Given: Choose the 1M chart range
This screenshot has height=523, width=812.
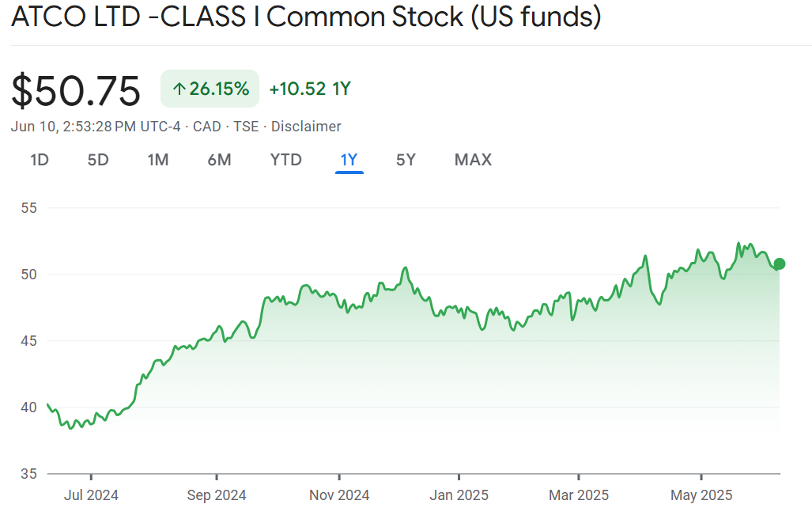Looking at the screenshot, I should pyautogui.click(x=158, y=160).
